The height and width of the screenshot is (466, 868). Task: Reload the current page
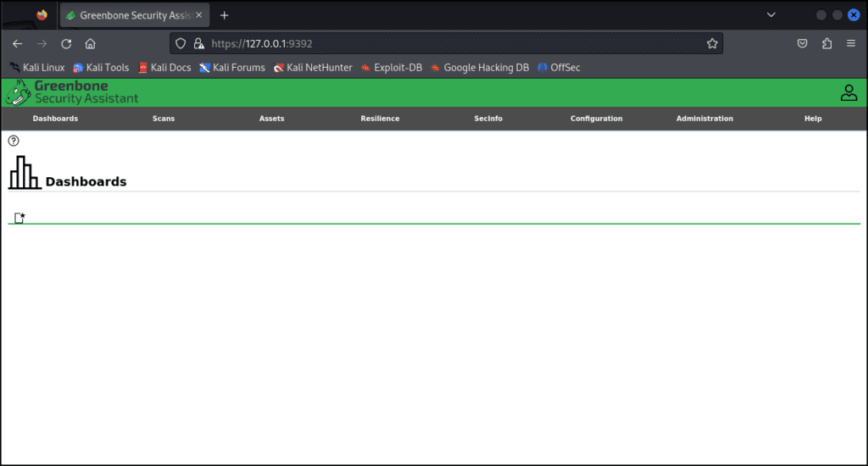[66, 44]
